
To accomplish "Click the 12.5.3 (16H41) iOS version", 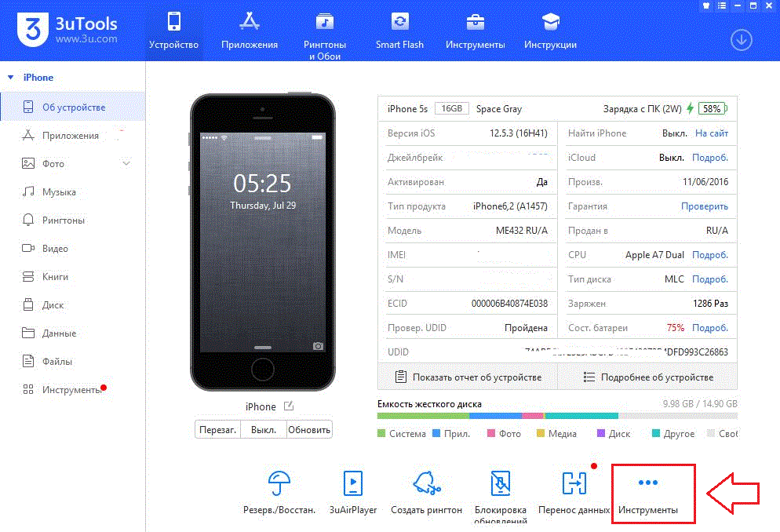I will 519,133.
